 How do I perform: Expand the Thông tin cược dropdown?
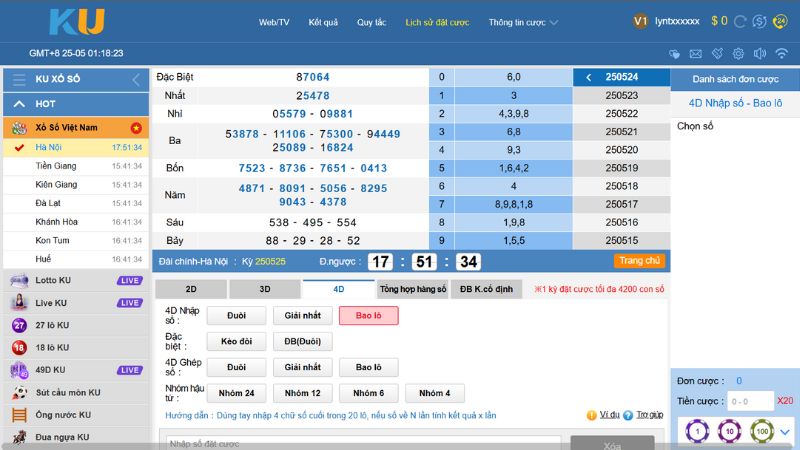523,22
